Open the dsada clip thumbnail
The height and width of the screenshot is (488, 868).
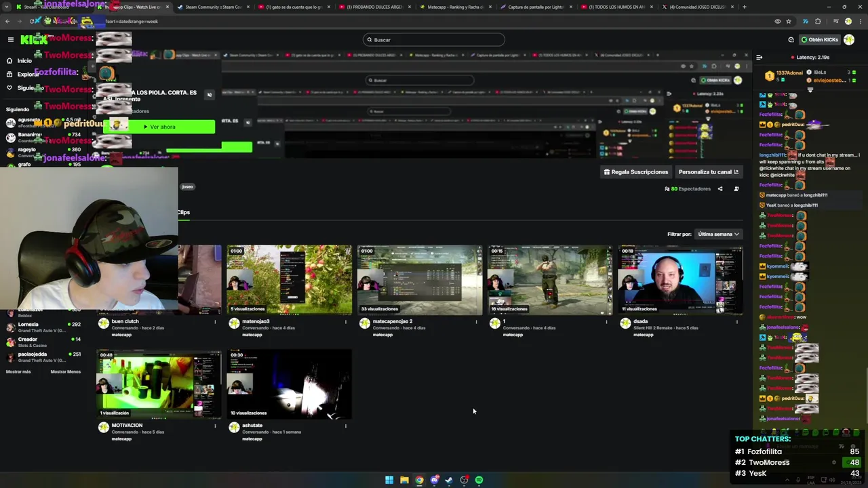[680, 280]
